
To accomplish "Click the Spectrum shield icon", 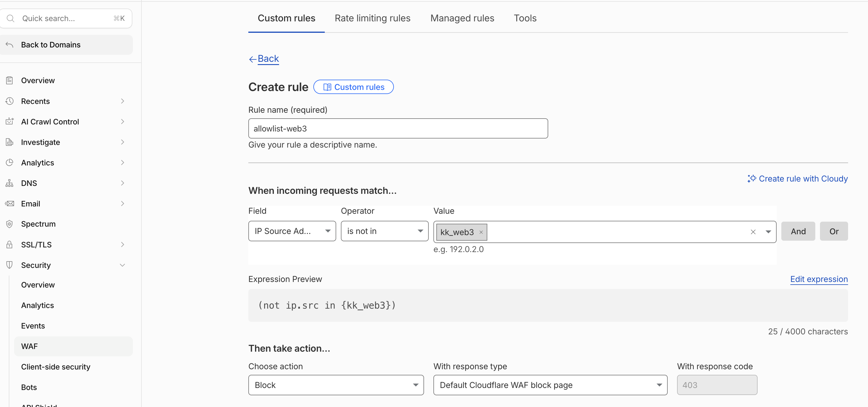I will 9,224.
